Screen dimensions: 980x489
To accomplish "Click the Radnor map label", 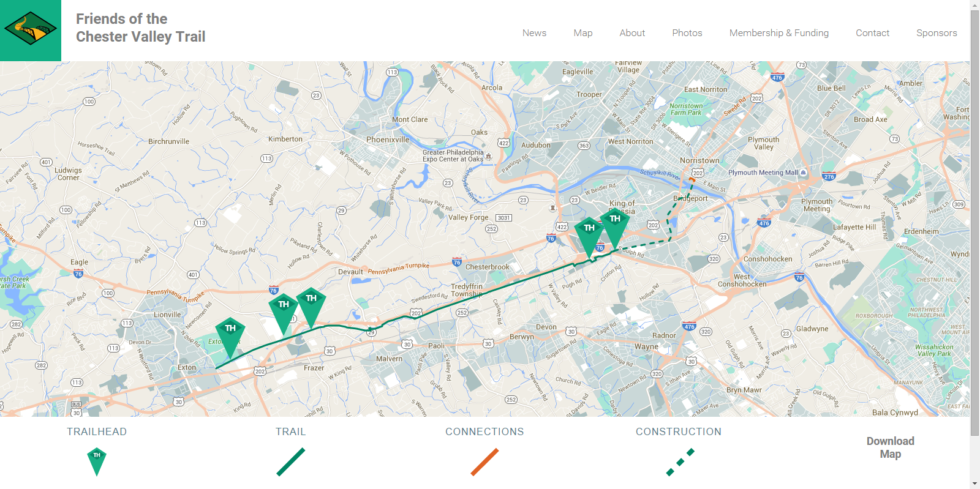I will tap(664, 335).
